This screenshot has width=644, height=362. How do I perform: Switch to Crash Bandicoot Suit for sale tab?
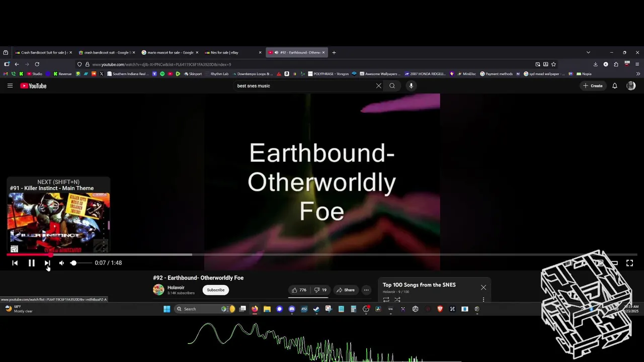(43, 52)
